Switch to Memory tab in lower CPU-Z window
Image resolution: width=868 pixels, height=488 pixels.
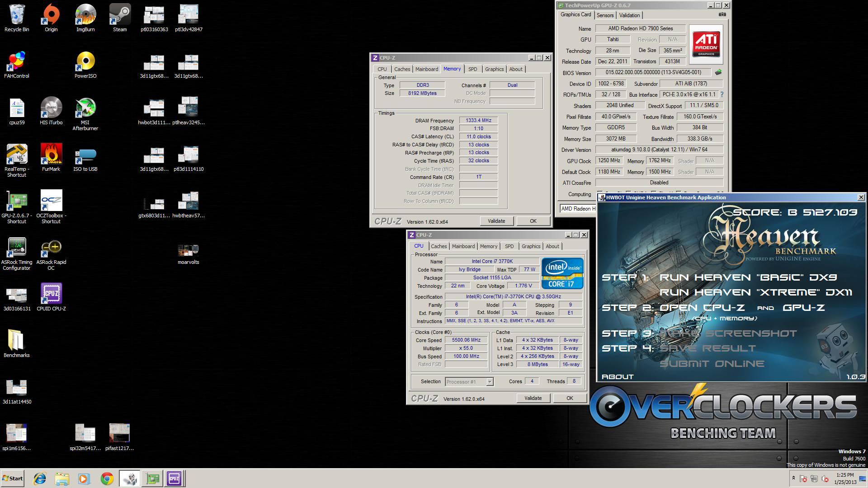coord(489,246)
